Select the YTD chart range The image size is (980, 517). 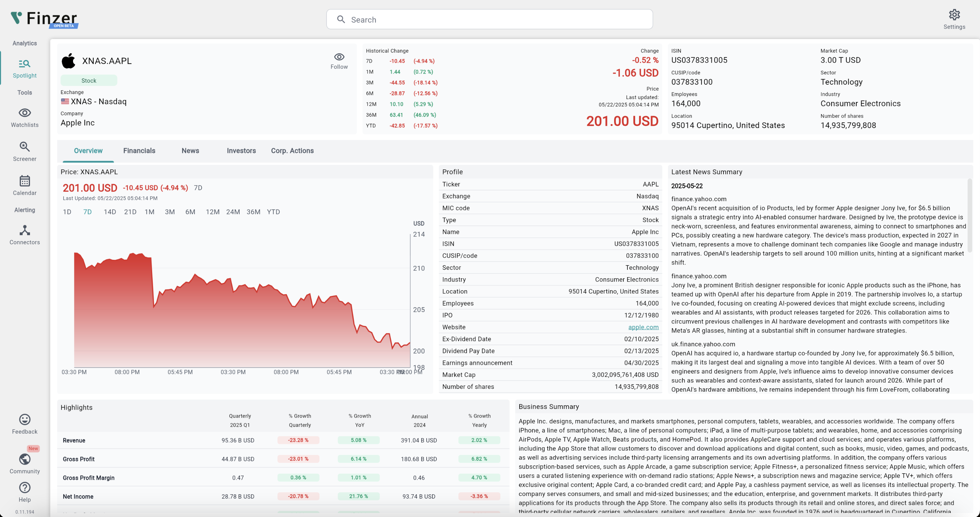point(273,212)
